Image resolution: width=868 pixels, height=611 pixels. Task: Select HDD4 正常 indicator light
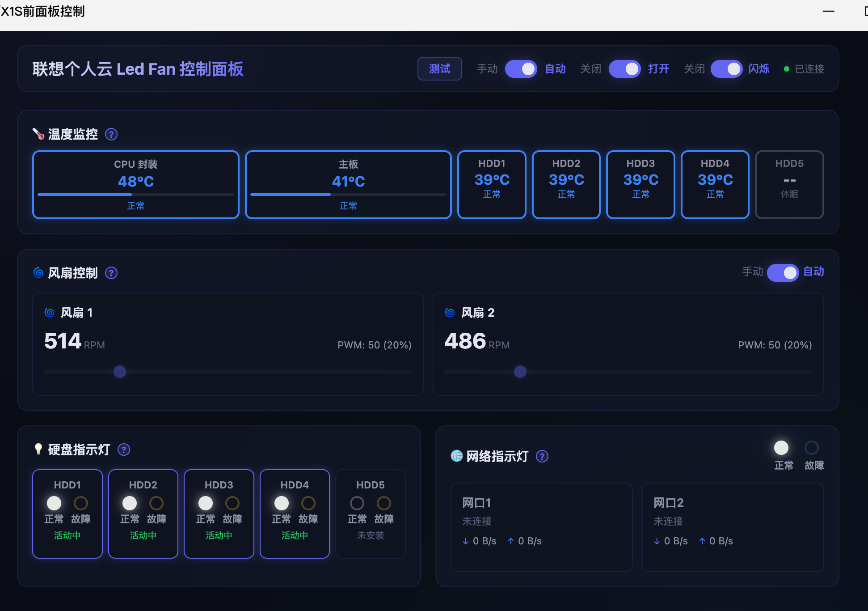pyautogui.click(x=282, y=503)
